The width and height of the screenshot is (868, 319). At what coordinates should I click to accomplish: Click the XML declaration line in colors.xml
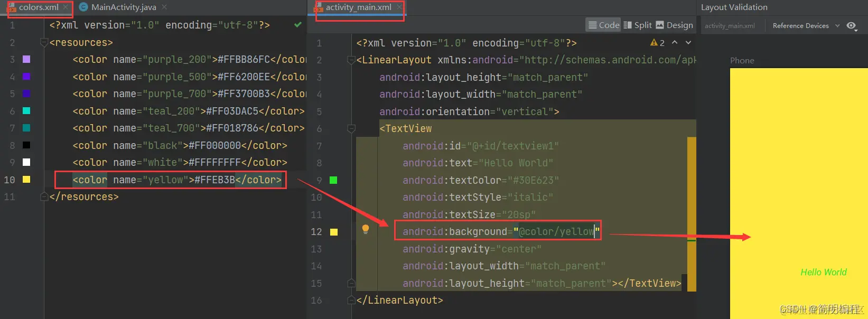[x=160, y=25]
